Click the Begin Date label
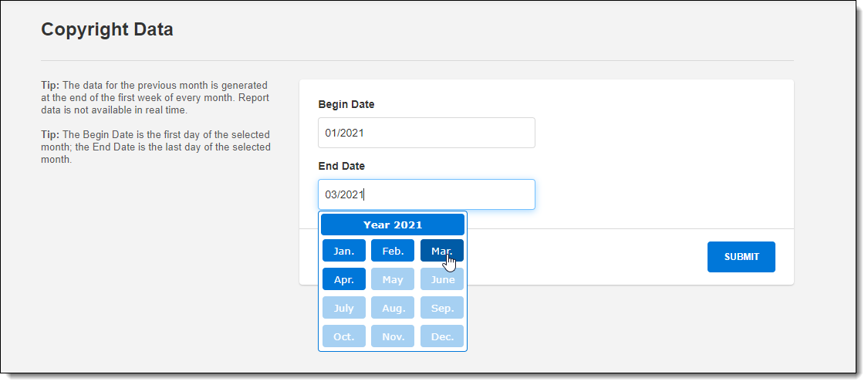 pyautogui.click(x=346, y=104)
